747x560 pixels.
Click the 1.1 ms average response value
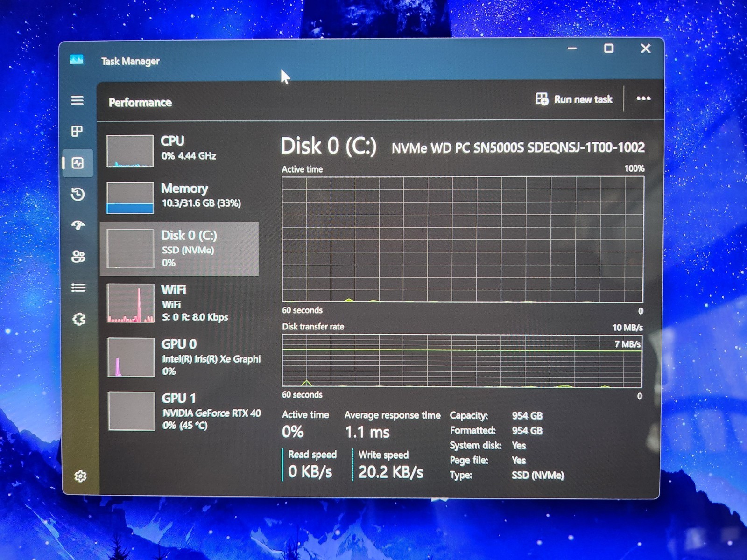pyautogui.click(x=367, y=432)
